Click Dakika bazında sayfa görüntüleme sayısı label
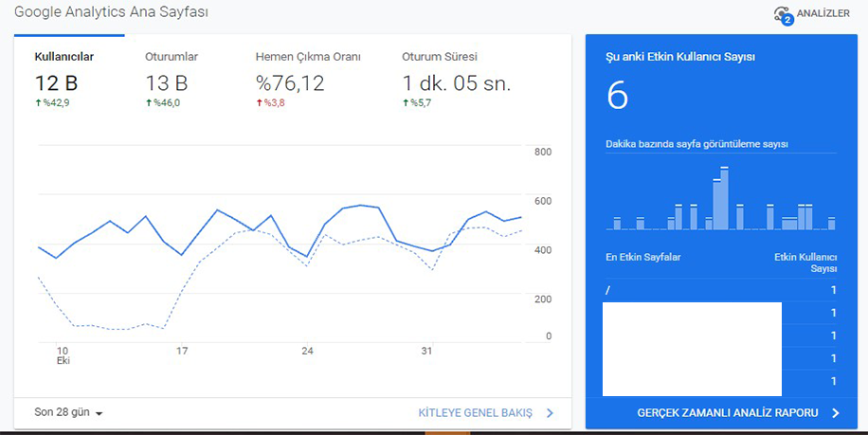Image resolution: width=868 pixels, height=435 pixels. coord(696,144)
